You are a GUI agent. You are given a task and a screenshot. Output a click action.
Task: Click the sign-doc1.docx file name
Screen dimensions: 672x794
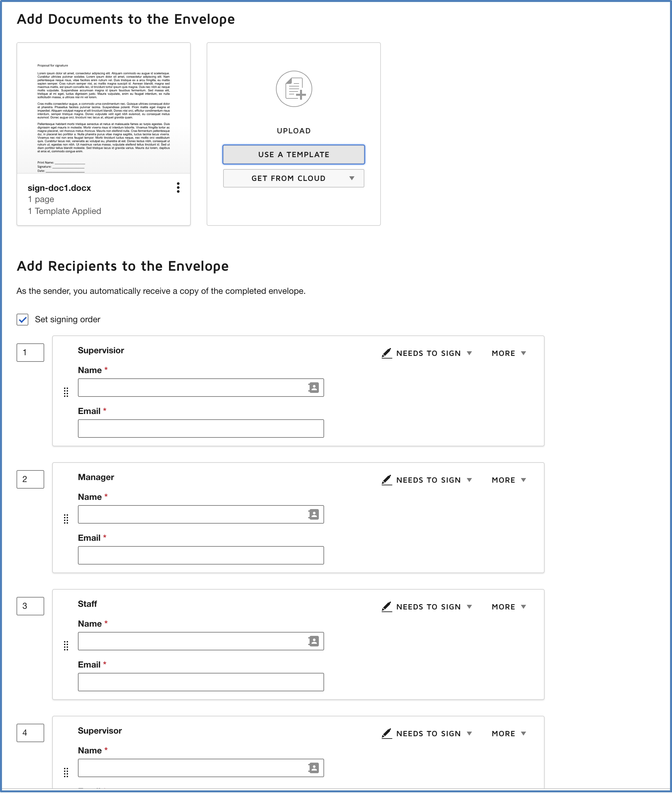coord(59,188)
